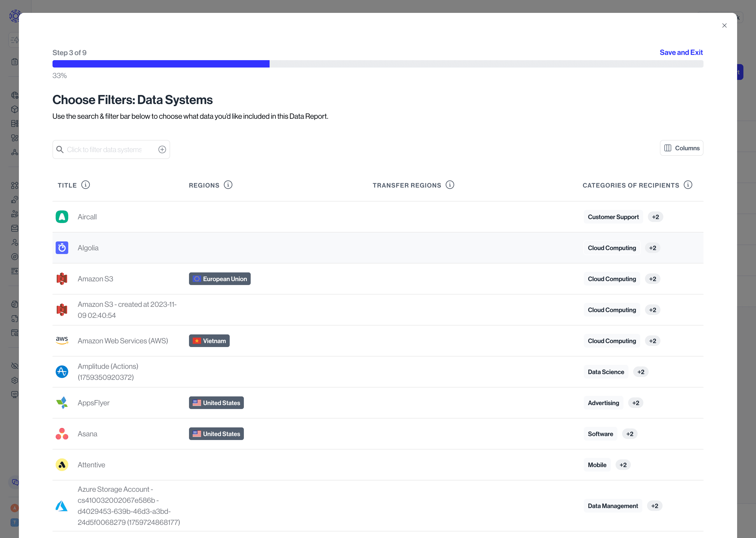
Task: Click the plus icon in the filter bar
Action: click(x=162, y=149)
